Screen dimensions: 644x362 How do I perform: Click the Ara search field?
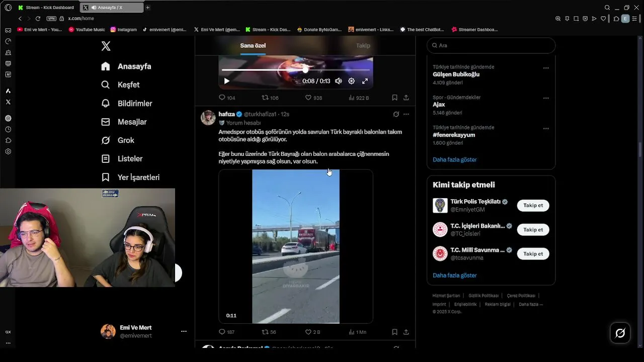(x=491, y=45)
